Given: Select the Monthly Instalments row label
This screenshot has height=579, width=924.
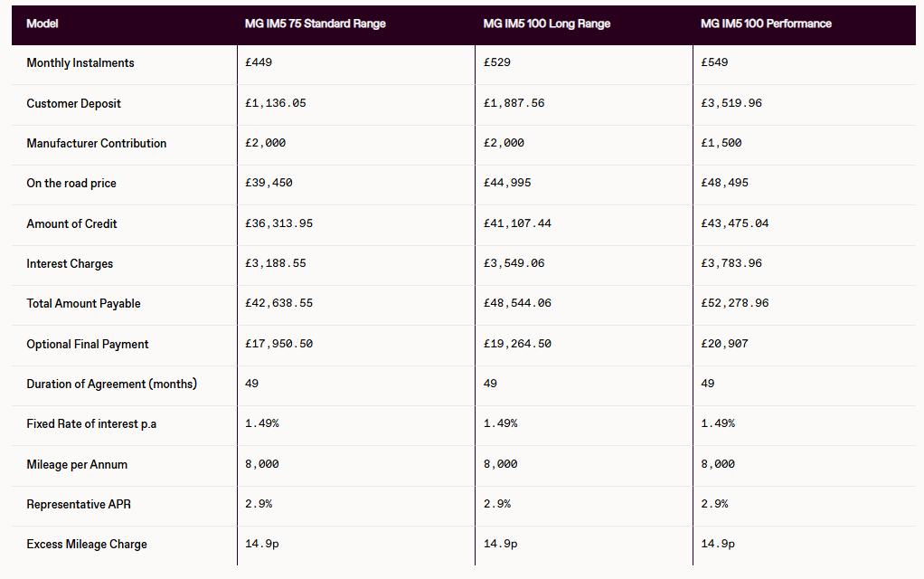Looking at the screenshot, I should coord(80,63).
